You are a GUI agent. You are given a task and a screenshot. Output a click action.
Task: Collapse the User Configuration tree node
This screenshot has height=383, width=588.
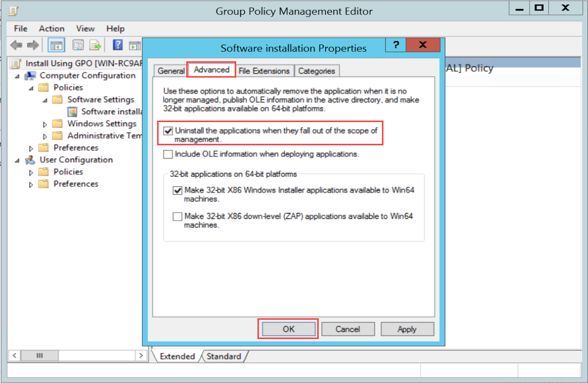pyautogui.click(x=18, y=160)
